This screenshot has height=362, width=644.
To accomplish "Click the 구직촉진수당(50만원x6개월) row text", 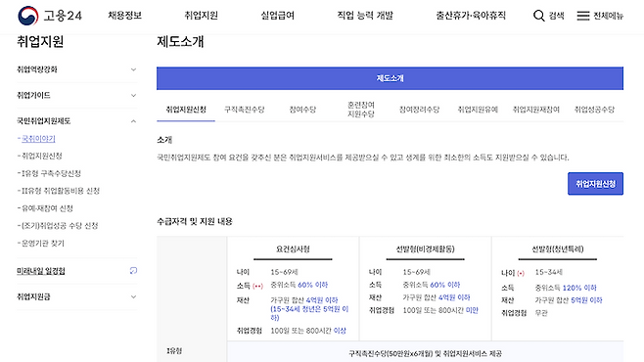I will [x=425, y=353].
